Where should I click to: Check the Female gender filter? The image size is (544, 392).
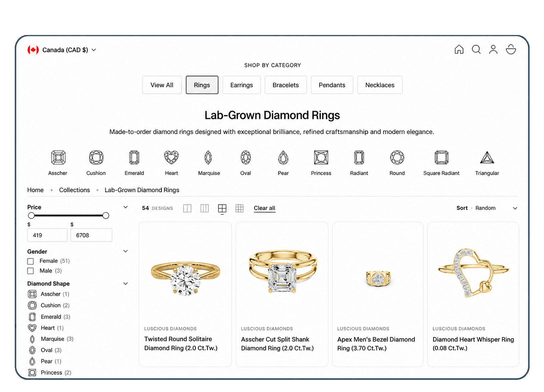click(31, 261)
